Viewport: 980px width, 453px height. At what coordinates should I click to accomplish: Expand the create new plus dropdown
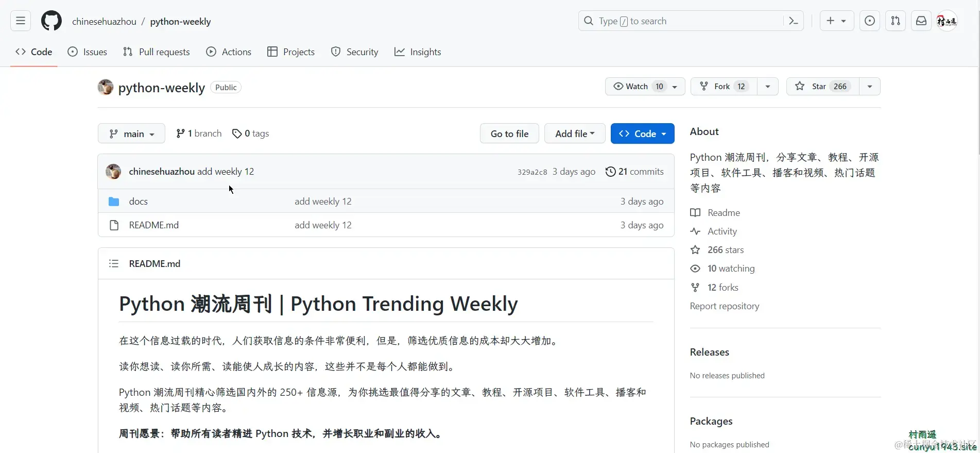point(836,21)
